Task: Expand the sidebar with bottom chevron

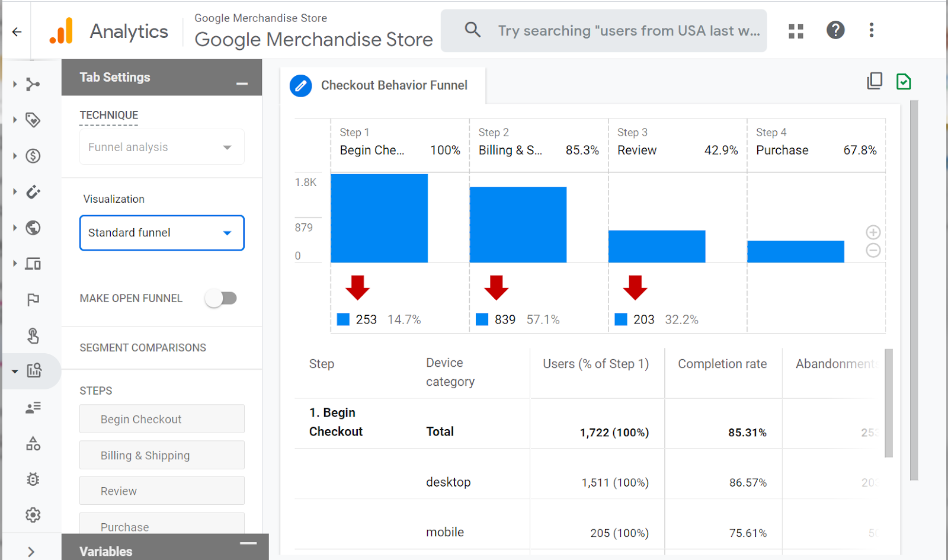Action: pos(31,552)
